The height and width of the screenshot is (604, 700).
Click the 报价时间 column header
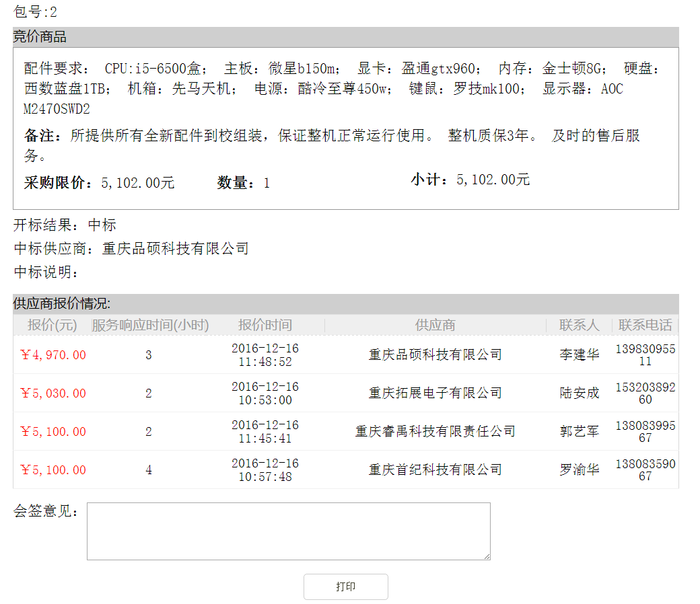click(265, 325)
